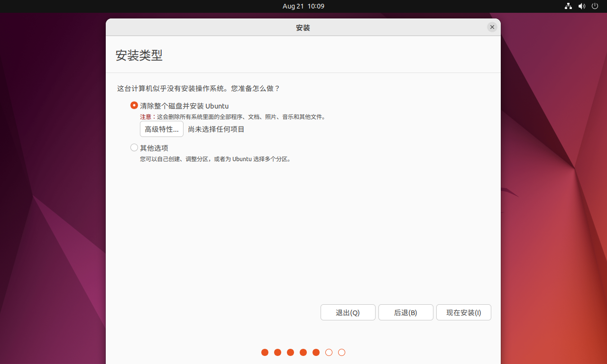Screen dimensions: 607x364
Task: Click the fourth orange progress dot
Action: 303,352
